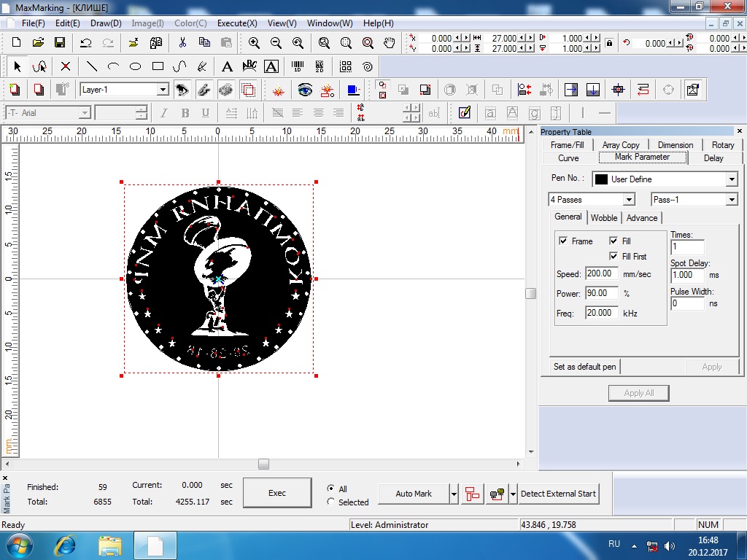747x560 pixels.
Task: Click the black pen color swatch
Action: tap(600, 179)
